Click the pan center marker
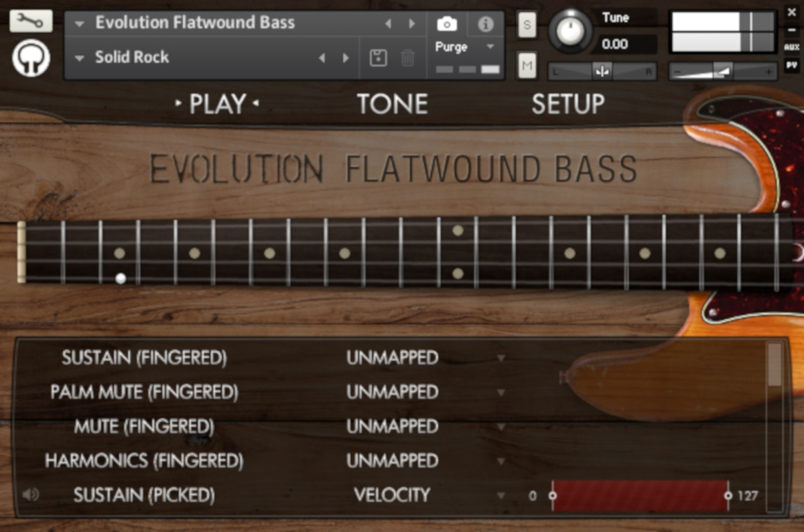This screenshot has height=532, width=804. coord(602,71)
